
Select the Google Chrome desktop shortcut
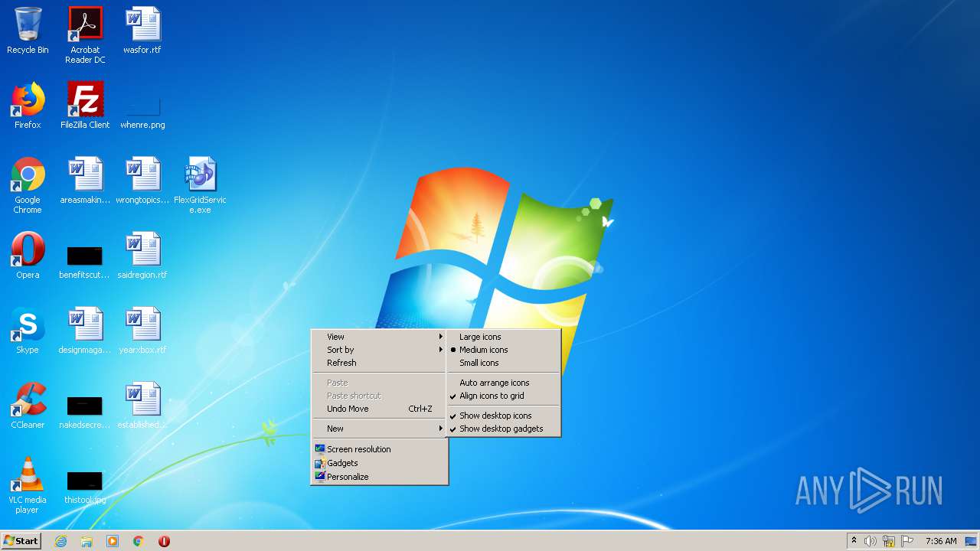click(28, 185)
